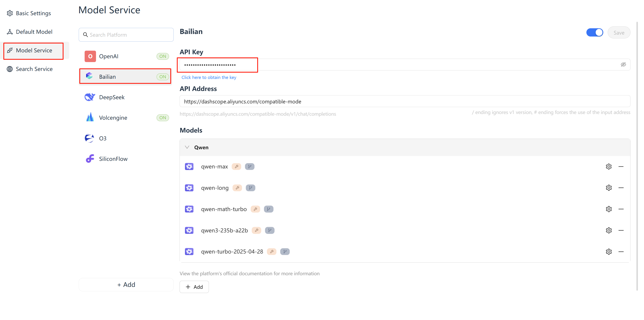Click the Search Platform field
This screenshot has height=320, width=644.
click(126, 35)
